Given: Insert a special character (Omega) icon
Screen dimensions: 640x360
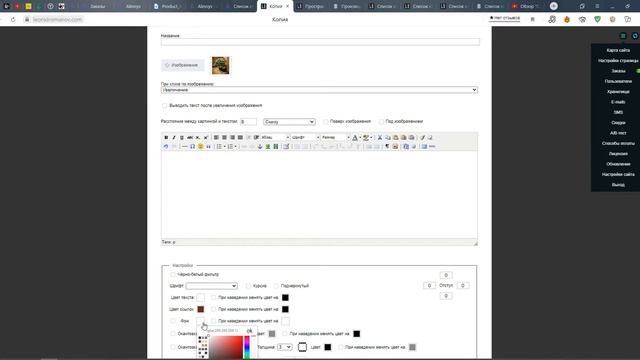Looking at the screenshot, I should click(x=192, y=147).
